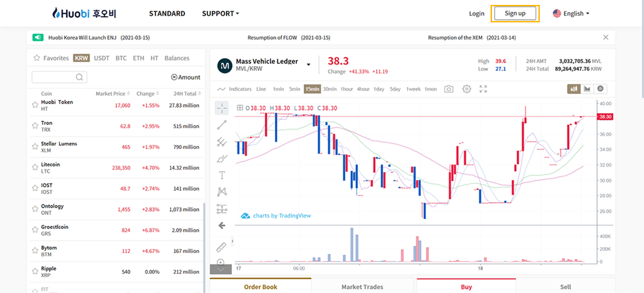Take a chart snapshot with camera icon
This screenshot has width=644, height=293.
[449, 89]
